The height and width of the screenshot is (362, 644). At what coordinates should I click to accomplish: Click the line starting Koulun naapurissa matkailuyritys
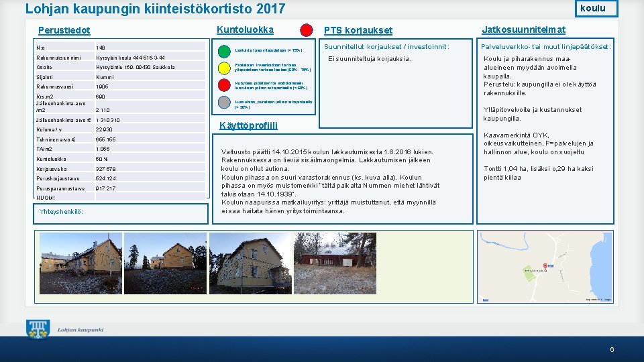point(329,202)
